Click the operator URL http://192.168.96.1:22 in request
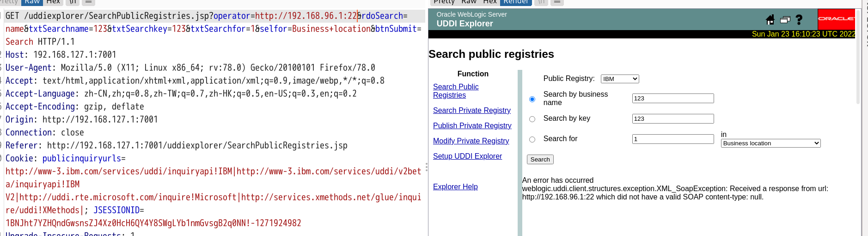This screenshot has width=868, height=236. (x=306, y=16)
